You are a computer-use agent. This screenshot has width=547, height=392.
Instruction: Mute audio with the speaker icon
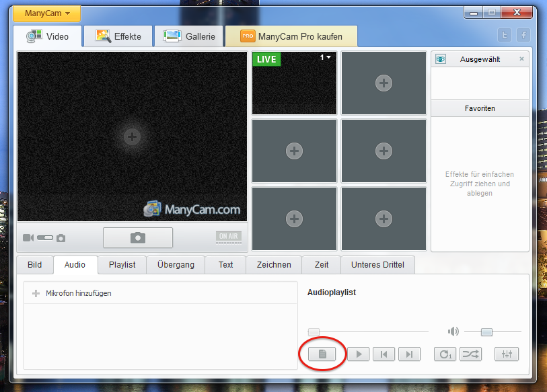coord(453,331)
